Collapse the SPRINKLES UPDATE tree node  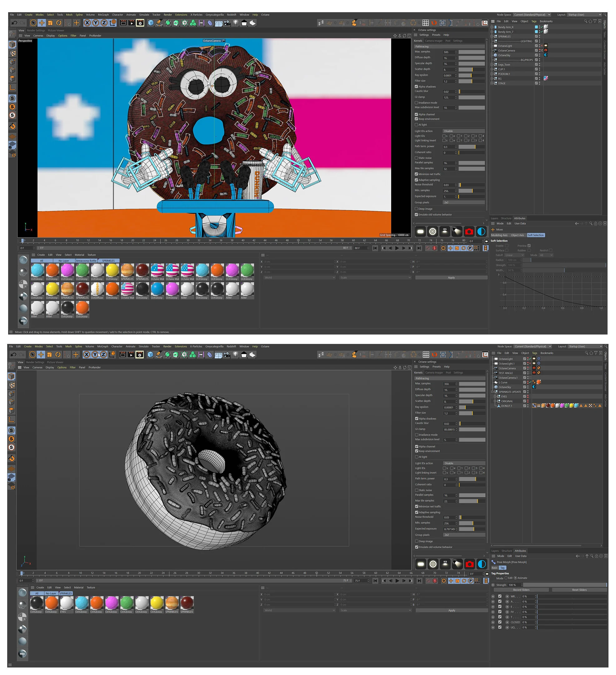493,392
